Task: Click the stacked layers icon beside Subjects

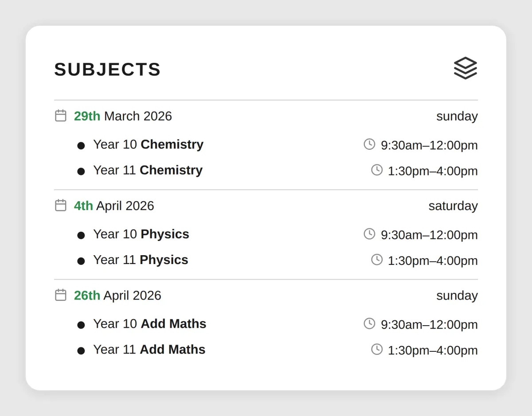Action: point(465,68)
